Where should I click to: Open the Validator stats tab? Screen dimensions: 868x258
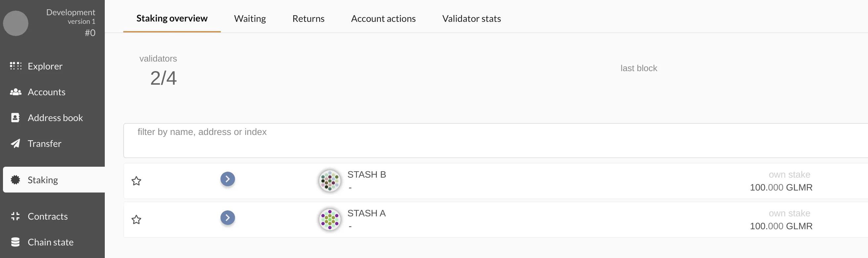tap(471, 19)
